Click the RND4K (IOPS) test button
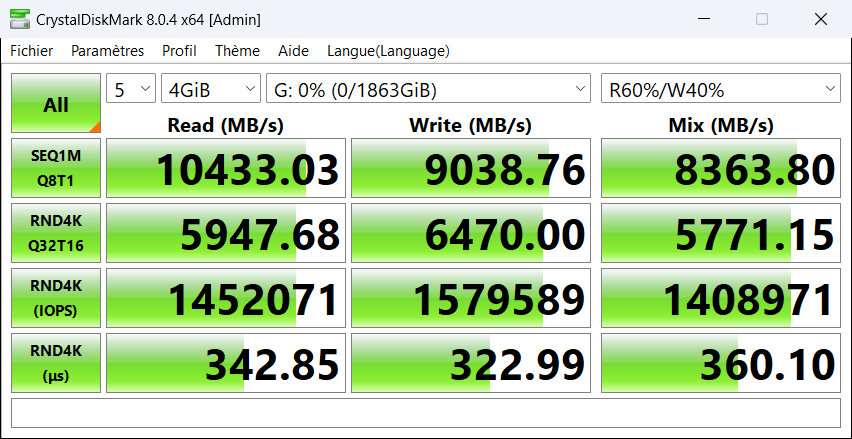852x439 pixels. click(x=56, y=298)
